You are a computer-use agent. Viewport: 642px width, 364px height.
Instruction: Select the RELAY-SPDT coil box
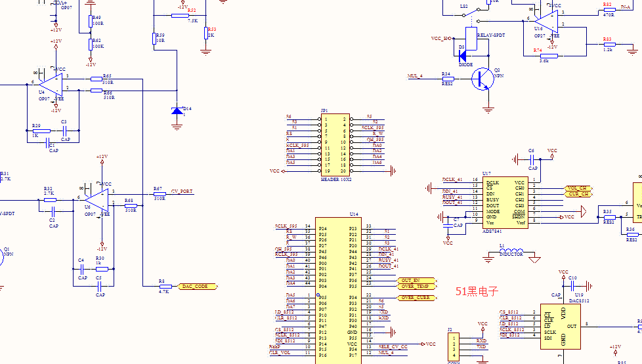click(471, 39)
